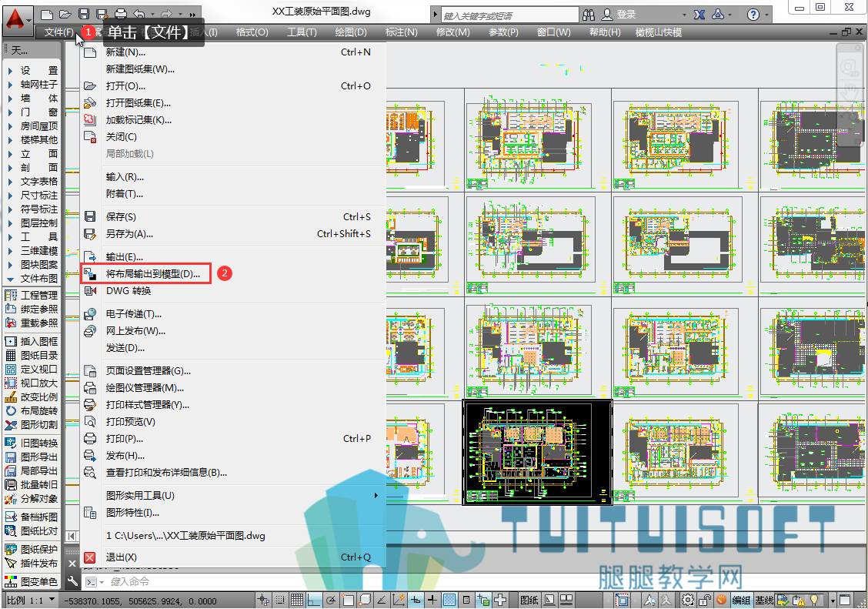
Task: Choose 退出(X) from the File menu
Action: point(232,557)
